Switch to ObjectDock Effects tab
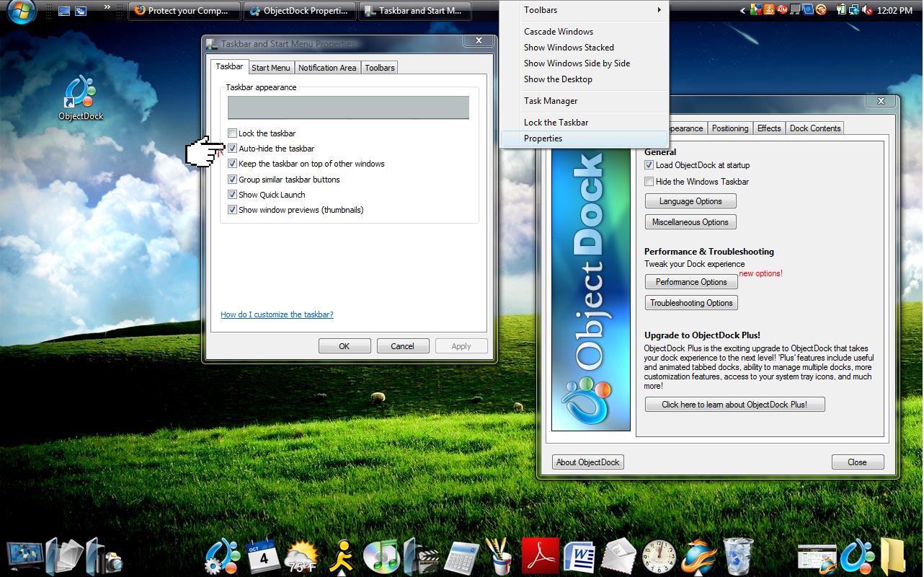Image resolution: width=924 pixels, height=577 pixels. (x=769, y=128)
